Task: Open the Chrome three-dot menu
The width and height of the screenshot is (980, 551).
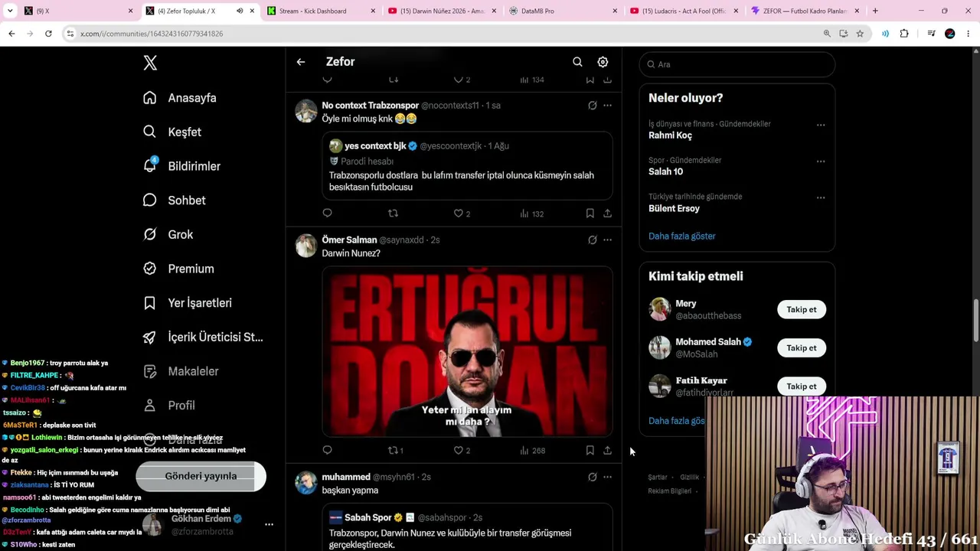Action: click(x=969, y=34)
